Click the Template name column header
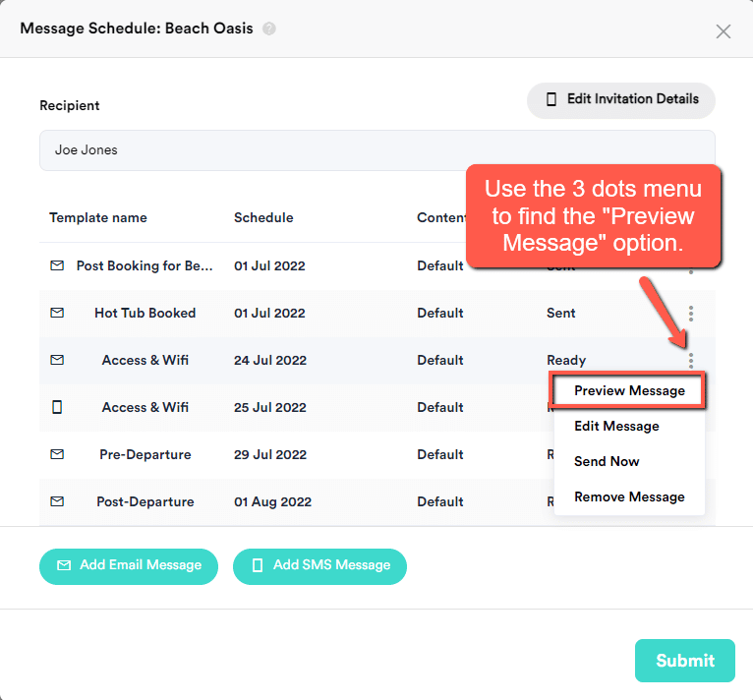Image resolution: width=753 pixels, height=700 pixels. click(x=98, y=217)
